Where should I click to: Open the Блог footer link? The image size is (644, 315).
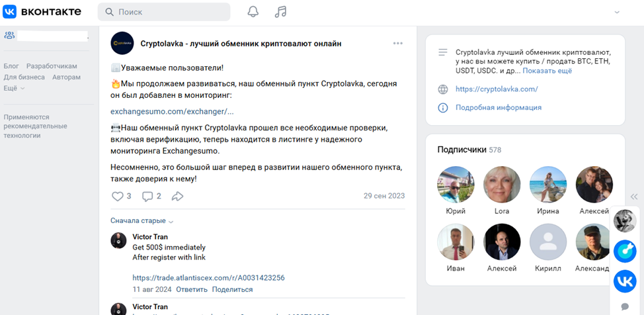pos(11,66)
